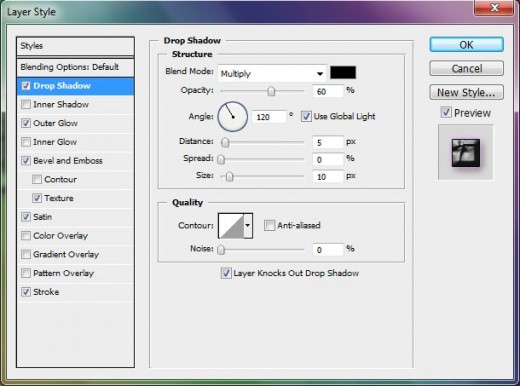Image resolution: width=520 pixels, height=386 pixels.
Task: Uncheck the Bevel and Emboss checkbox
Action: click(26, 161)
